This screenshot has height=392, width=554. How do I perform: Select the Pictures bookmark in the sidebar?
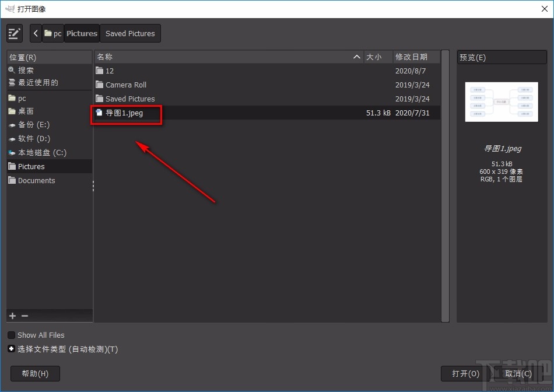pos(49,166)
